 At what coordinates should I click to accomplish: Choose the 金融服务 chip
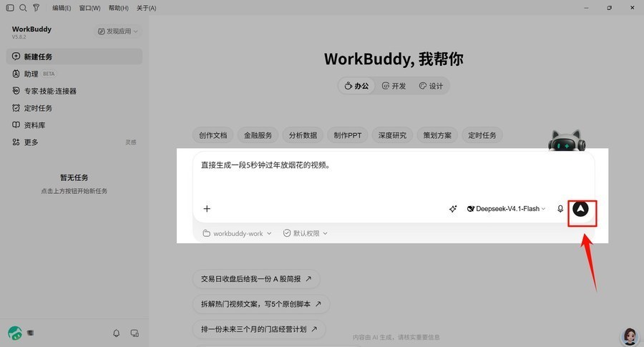point(258,135)
